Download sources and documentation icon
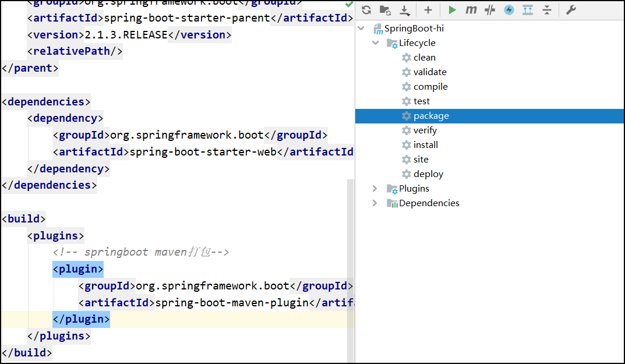 tap(405, 10)
